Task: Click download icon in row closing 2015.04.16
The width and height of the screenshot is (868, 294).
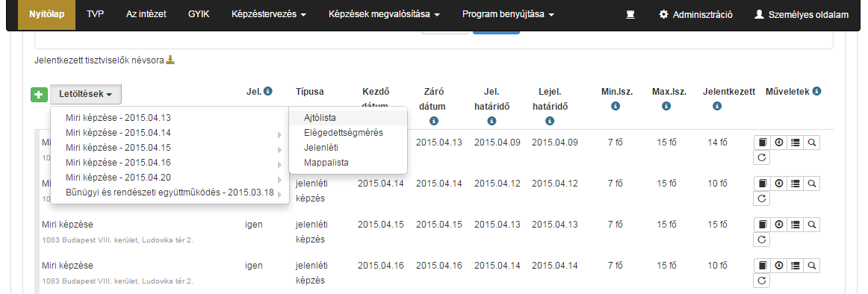Action: 778,265
